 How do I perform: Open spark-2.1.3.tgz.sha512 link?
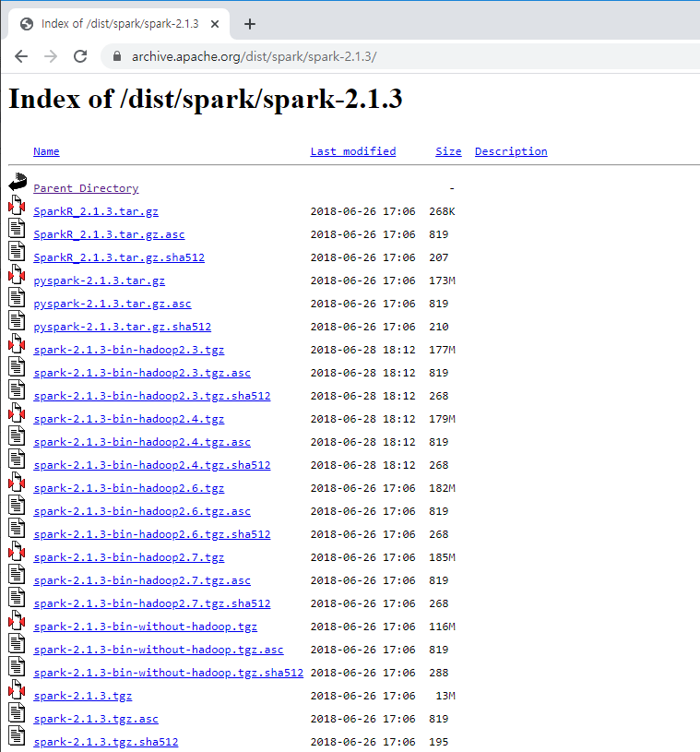click(x=105, y=742)
